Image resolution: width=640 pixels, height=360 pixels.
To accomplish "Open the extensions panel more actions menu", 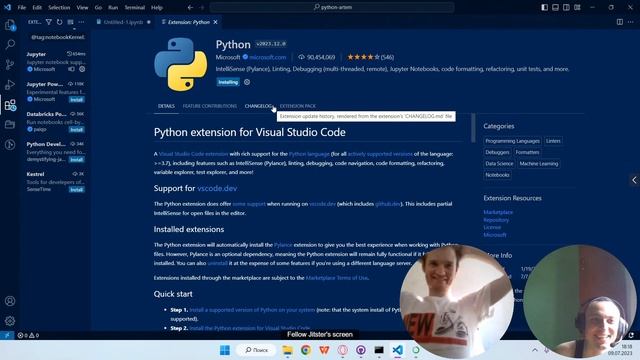I will (x=81, y=22).
